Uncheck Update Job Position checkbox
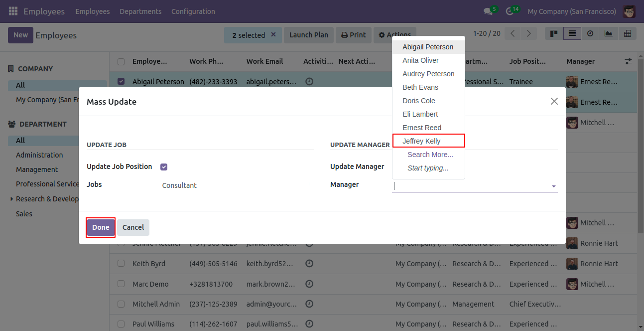This screenshot has width=644, height=331. point(164,167)
